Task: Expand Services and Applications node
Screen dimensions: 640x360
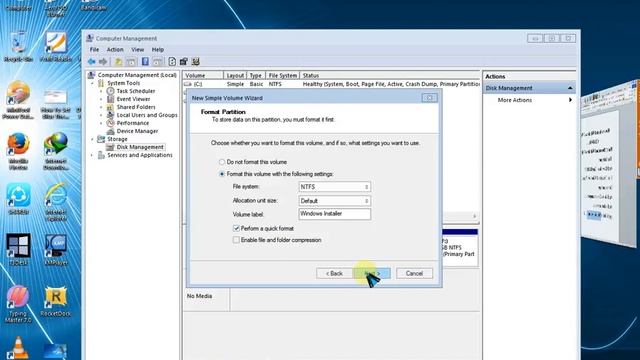Action: click(x=92, y=155)
